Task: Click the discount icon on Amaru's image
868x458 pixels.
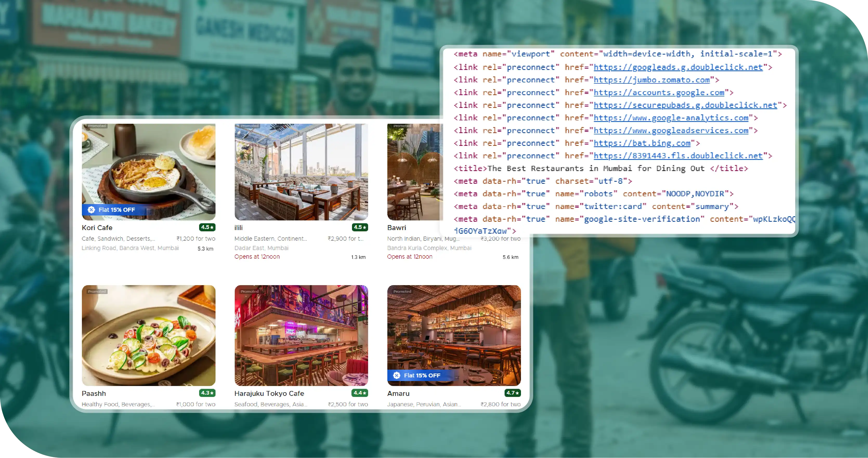Action: (x=397, y=375)
